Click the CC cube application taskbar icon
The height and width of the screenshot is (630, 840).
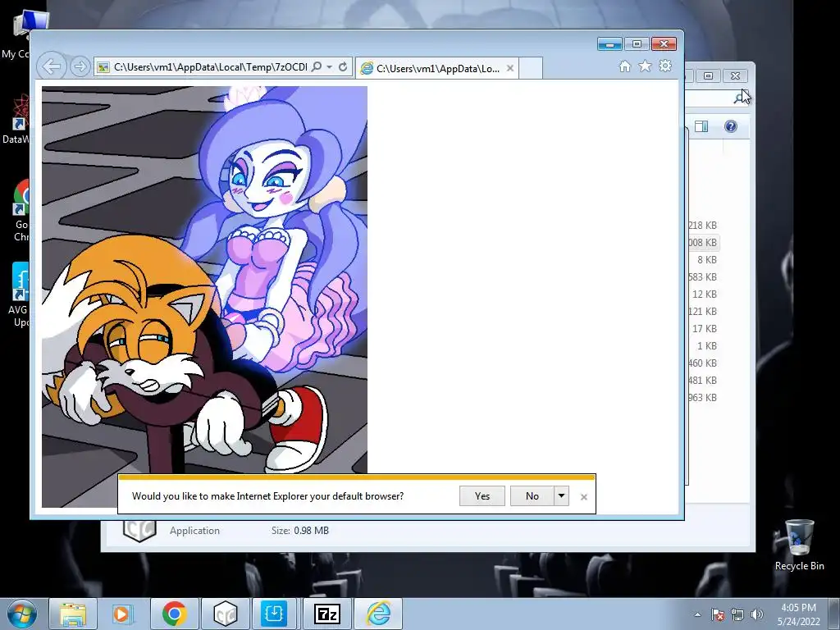coord(225,614)
